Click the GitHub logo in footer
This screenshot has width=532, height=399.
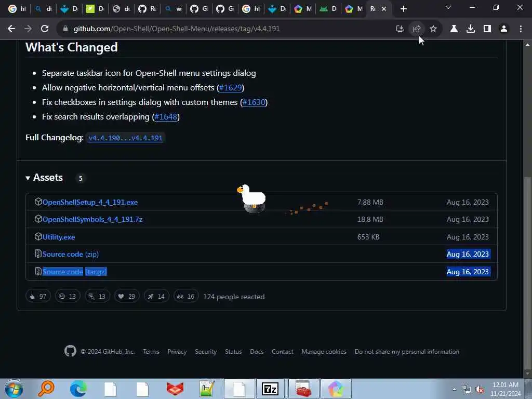[70, 351]
